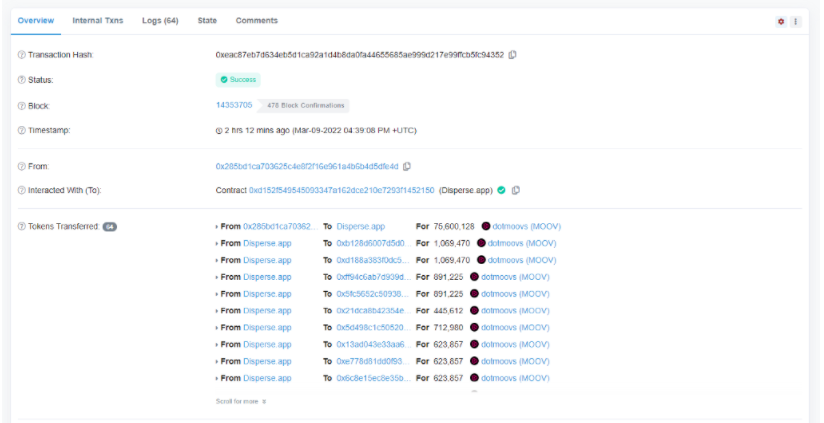Click the amount 712,980
Image resolution: width=824 pixels, height=423 pixels.
pyautogui.click(x=448, y=327)
